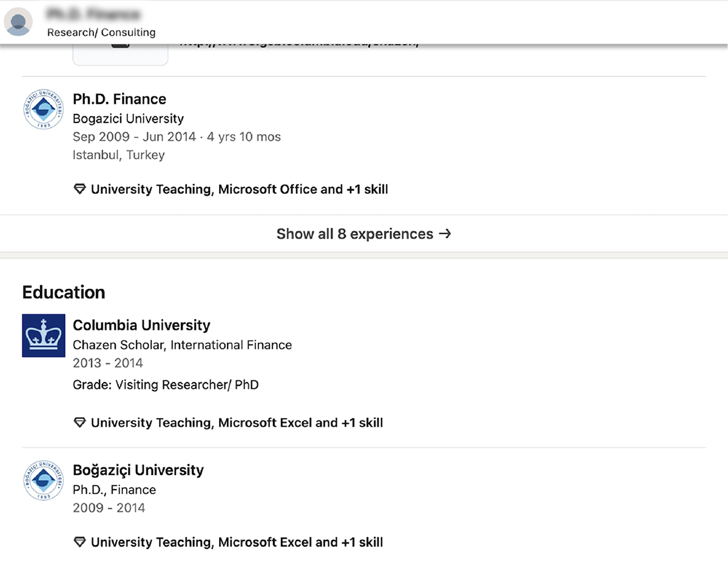Click skills diamond icon under Ph.D. Finance experience
The height and width of the screenshot is (566, 728).
click(x=79, y=189)
